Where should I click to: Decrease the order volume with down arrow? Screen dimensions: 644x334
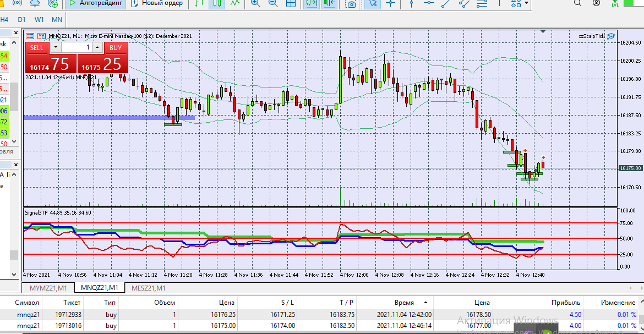(54, 48)
